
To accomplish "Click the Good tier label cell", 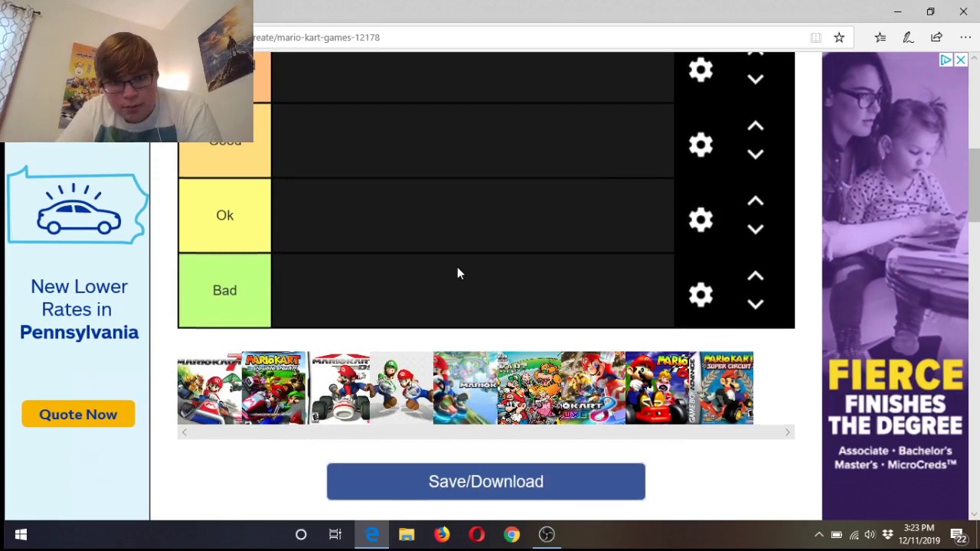I will click(x=224, y=141).
